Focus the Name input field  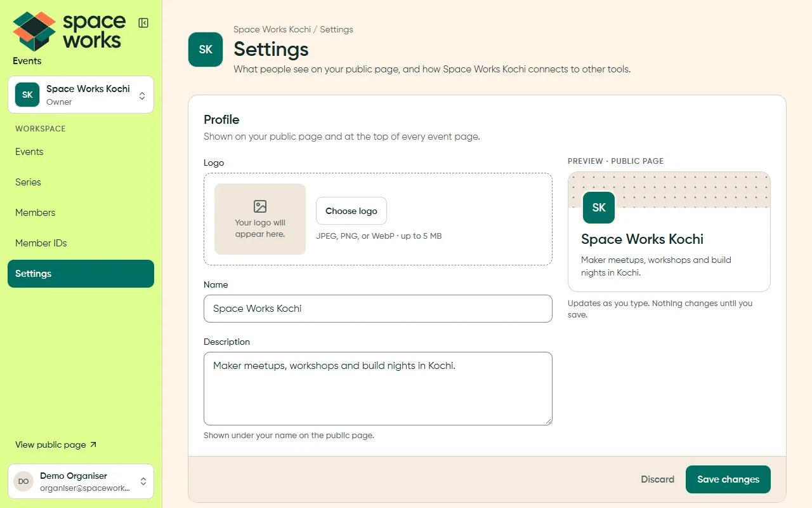click(x=378, y=309)
